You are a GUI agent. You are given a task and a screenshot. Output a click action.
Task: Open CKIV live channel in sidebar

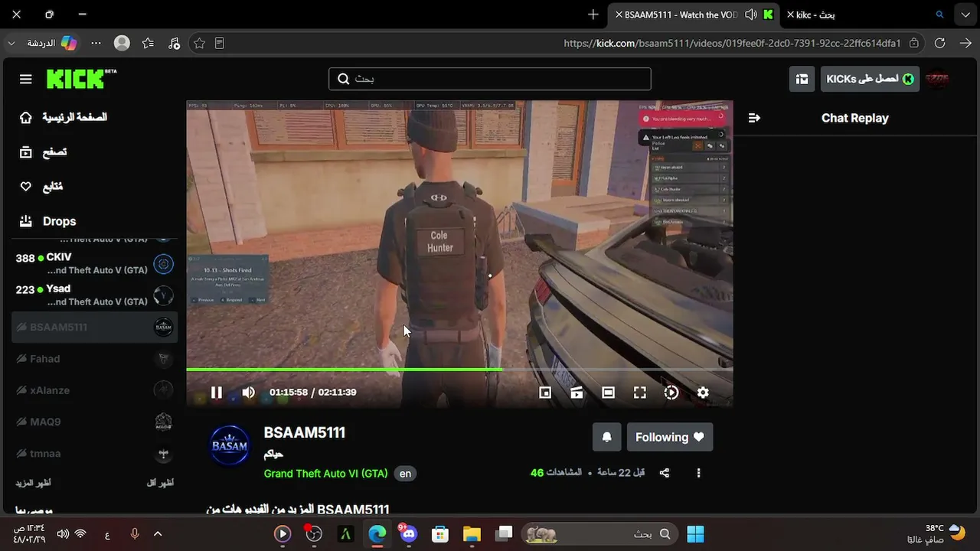pos(95,264)
